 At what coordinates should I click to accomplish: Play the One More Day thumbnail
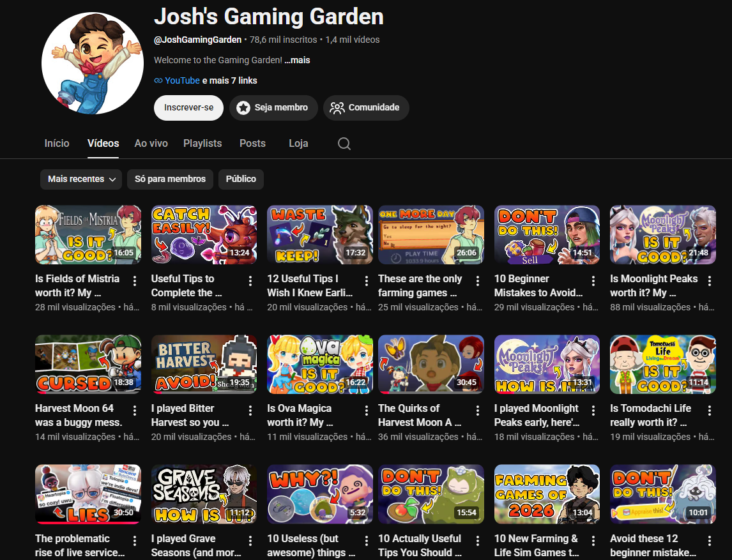pyautogui.click(x=431, y=235)
